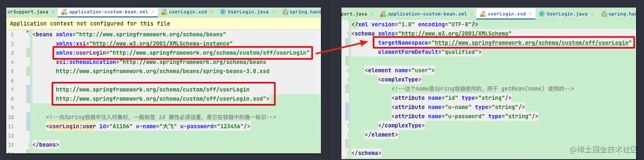Click the closing </complexType> tag

[x=401, y=125]
